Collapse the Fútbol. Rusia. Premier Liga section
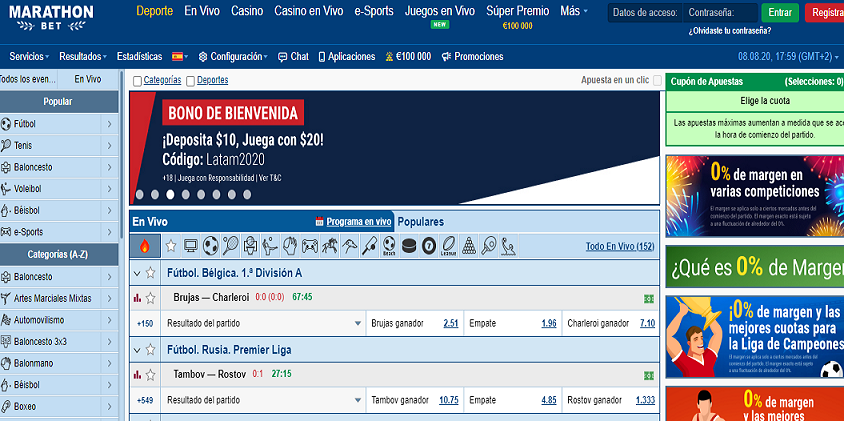This screenshot has width=844, height=421. (137, 350)
